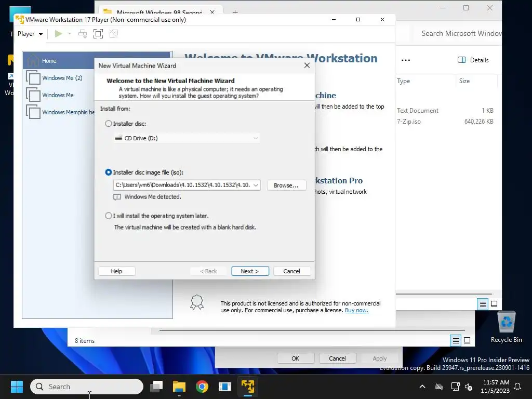Open File Explorer from the taskbar
This screenshot has height=399, width=532.
coord(179,387)
